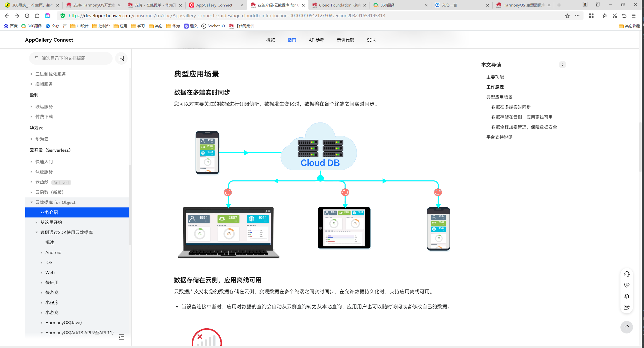
Task: Click the shirt skin icon in title bar
Action: (598, 5)
